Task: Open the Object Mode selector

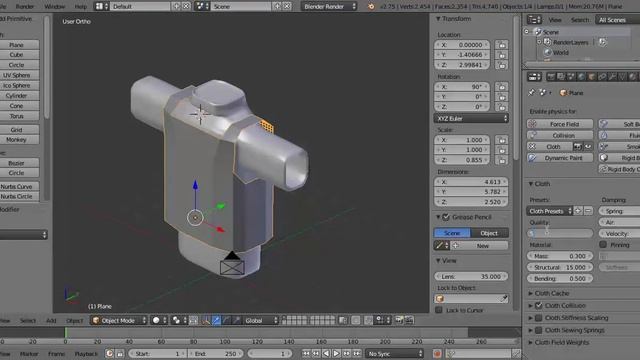Action: click(x=119, y=320)
